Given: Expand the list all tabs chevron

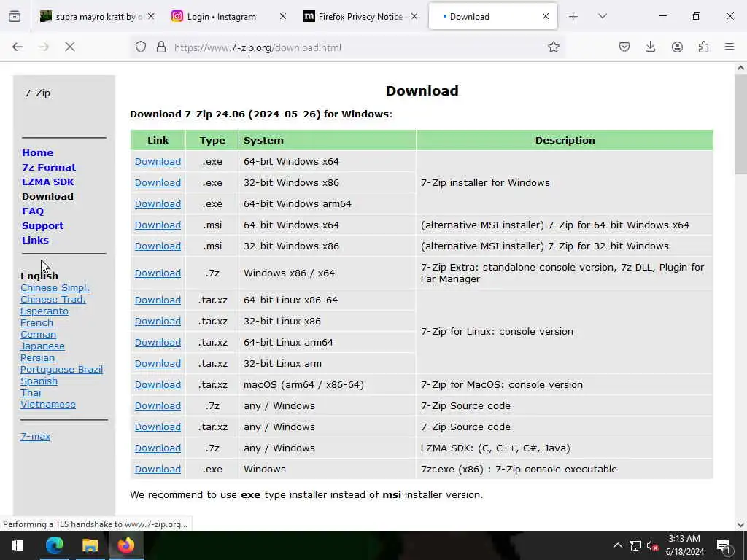Looking at the screenshot, I should [602, 17].
